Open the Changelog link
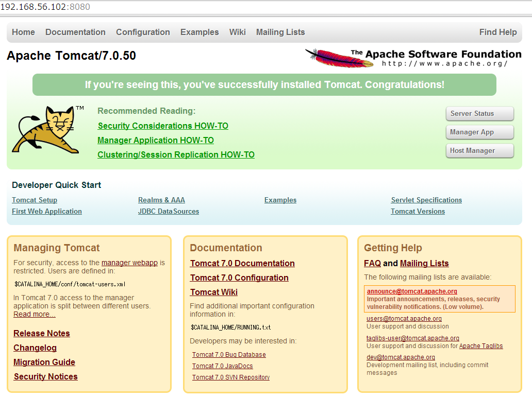The height and width of the screenshot is (398, 532). pyautogui.click(x=35, y=348)
